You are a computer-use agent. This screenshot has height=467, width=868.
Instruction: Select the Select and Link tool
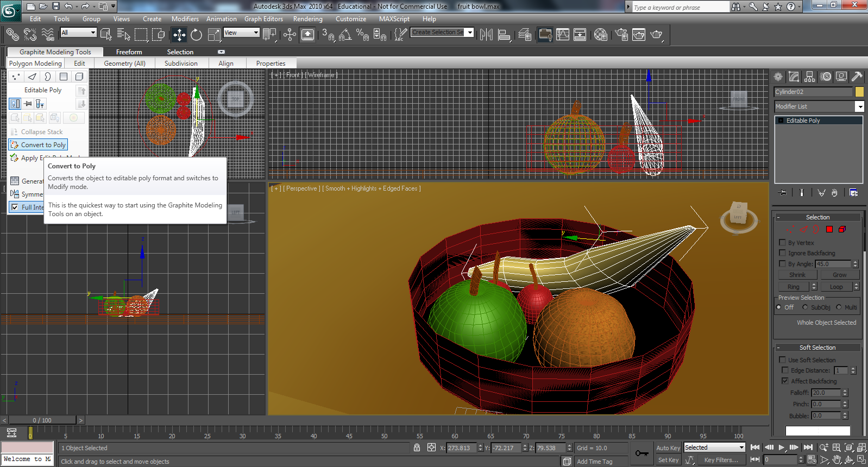pyautogui.click(x=12, y=35)
